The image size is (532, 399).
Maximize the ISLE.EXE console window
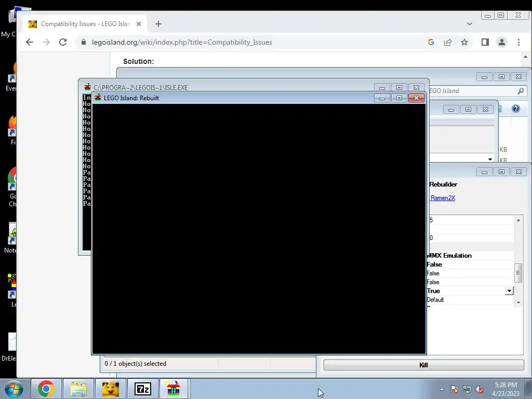399,87
